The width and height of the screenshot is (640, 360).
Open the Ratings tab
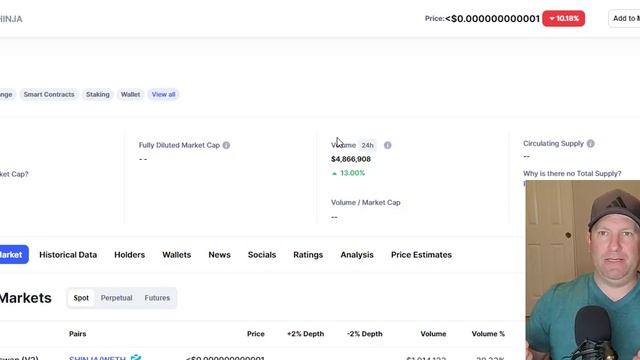pyautogui.click(x=308, y=255)
